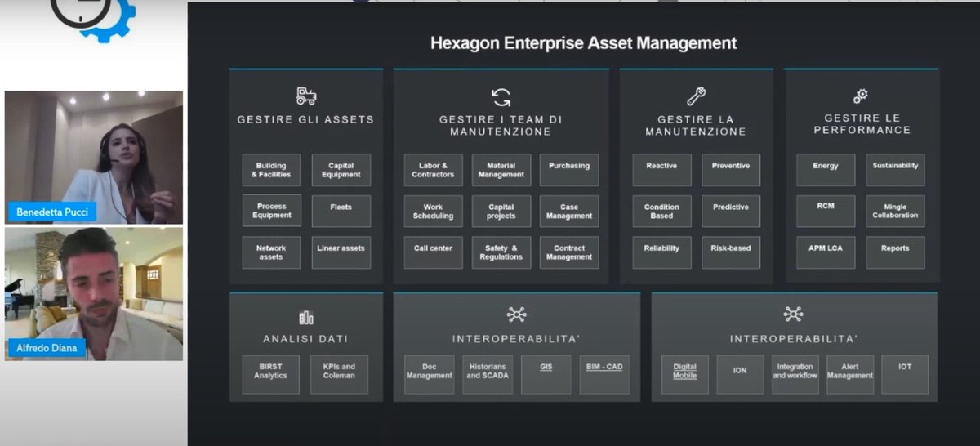Follow the Digital Mobile link tile
The image size is (980, 446).
click(x=685, y=375)
